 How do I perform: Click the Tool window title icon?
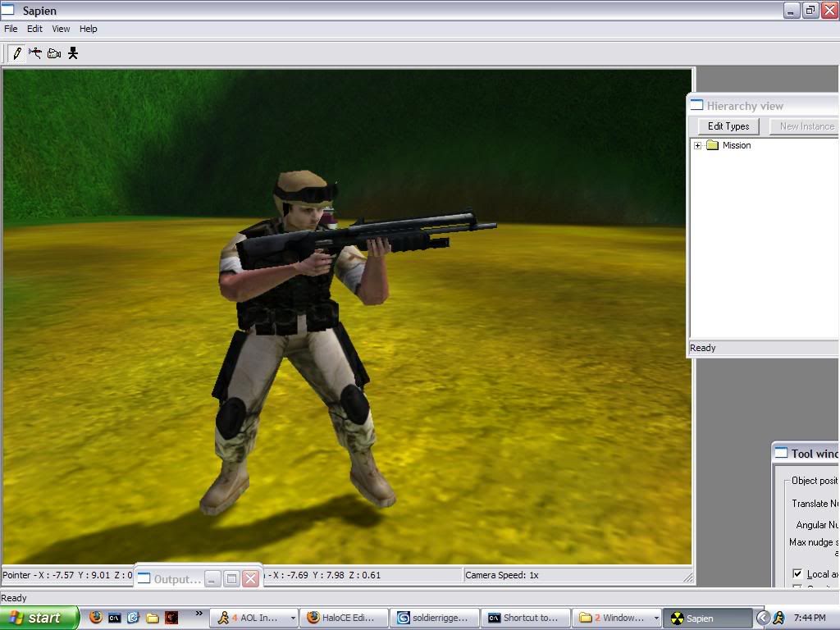click(x=782, y=453)
